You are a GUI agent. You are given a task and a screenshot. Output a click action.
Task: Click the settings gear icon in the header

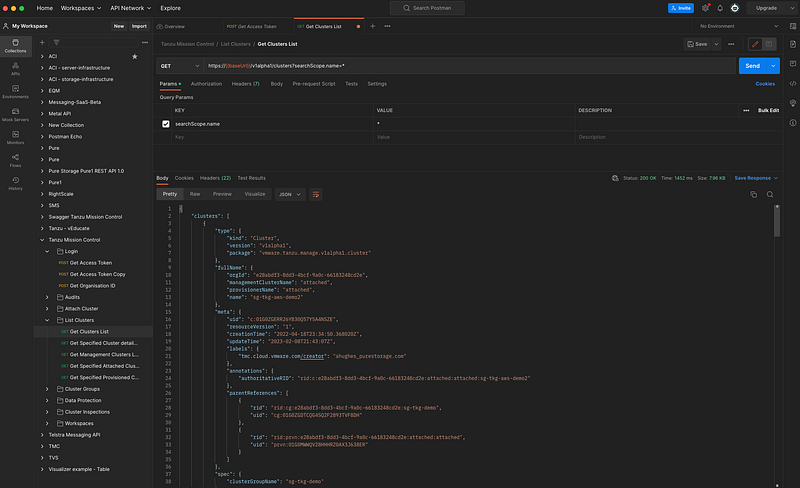point(706,8)
